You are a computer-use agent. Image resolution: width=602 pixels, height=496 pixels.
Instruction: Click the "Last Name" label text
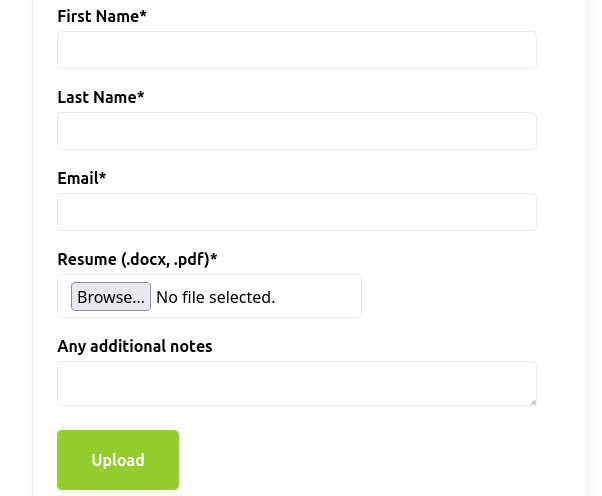point(96,97)
